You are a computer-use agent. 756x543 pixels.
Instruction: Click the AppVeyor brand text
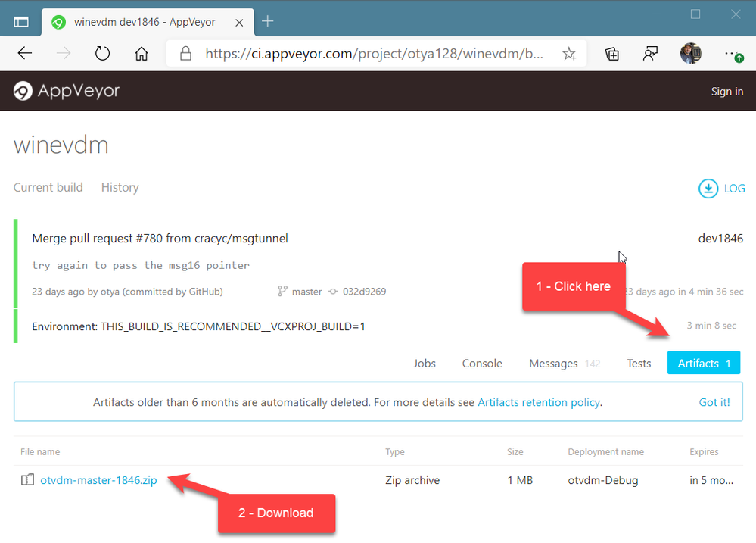tap(79, 91)
